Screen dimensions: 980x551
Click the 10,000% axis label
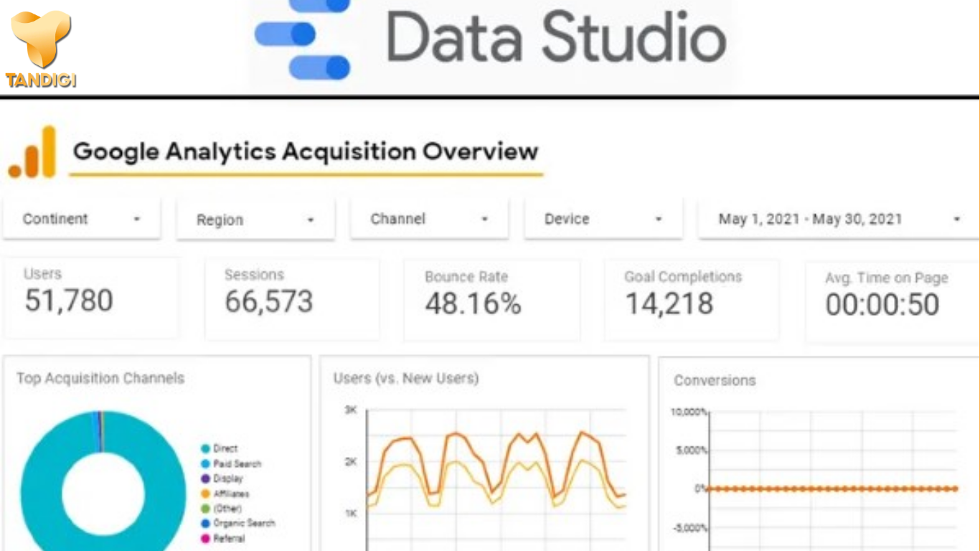click(x=689, y=412)
